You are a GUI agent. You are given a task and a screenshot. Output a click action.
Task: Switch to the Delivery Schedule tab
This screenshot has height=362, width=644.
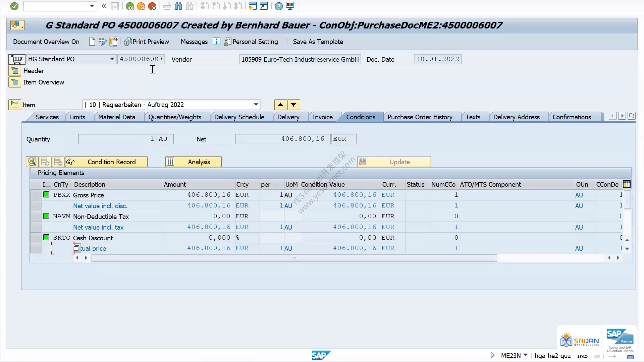[239, 117]
